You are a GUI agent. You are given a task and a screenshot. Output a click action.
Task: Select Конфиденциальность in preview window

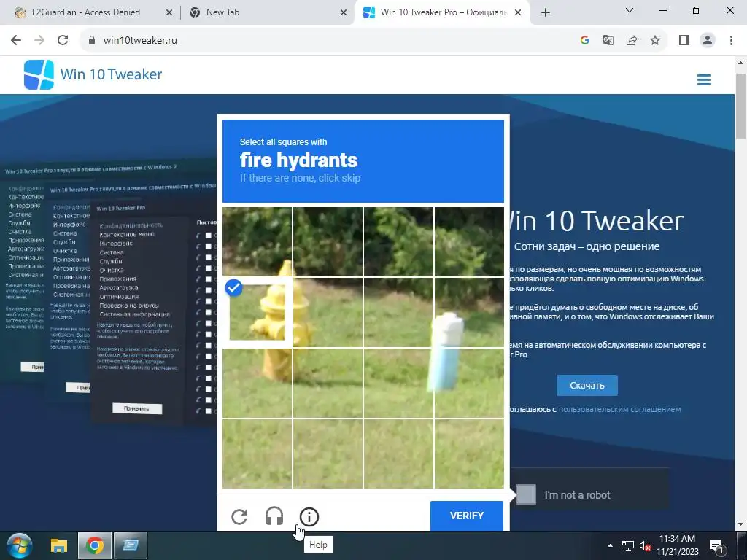pyautogui.click(x=131, y=225)
